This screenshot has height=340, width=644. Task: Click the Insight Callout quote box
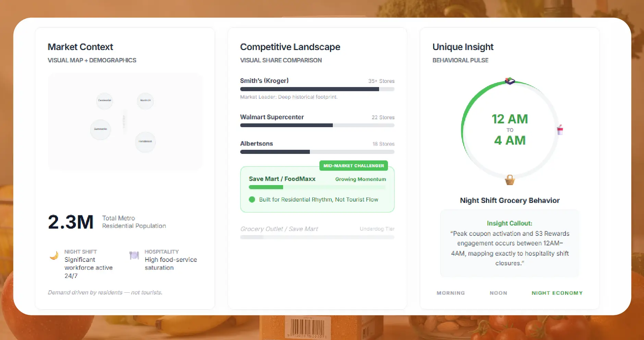pyautogui.click(x=510, y=243)
